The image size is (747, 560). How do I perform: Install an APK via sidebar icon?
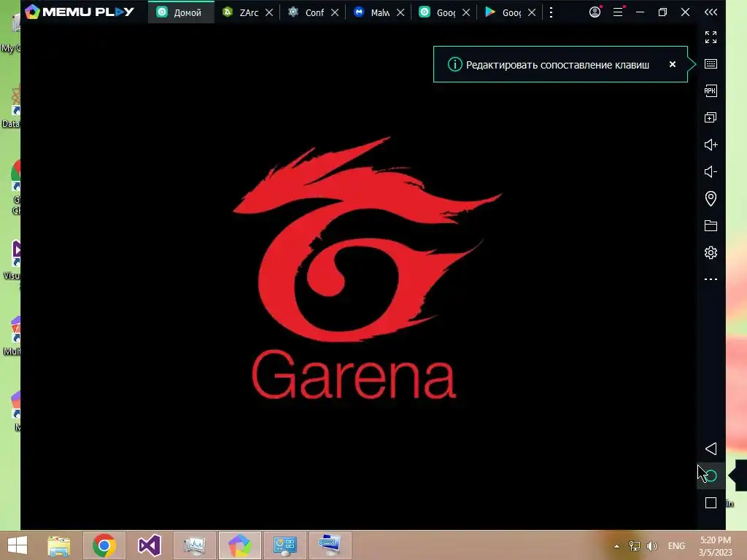(711, 91)
